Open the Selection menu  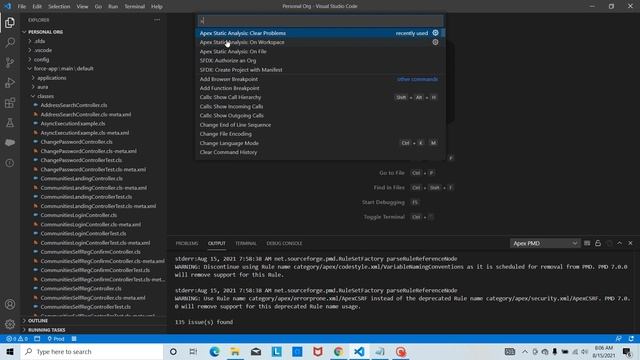coord(59,7)
